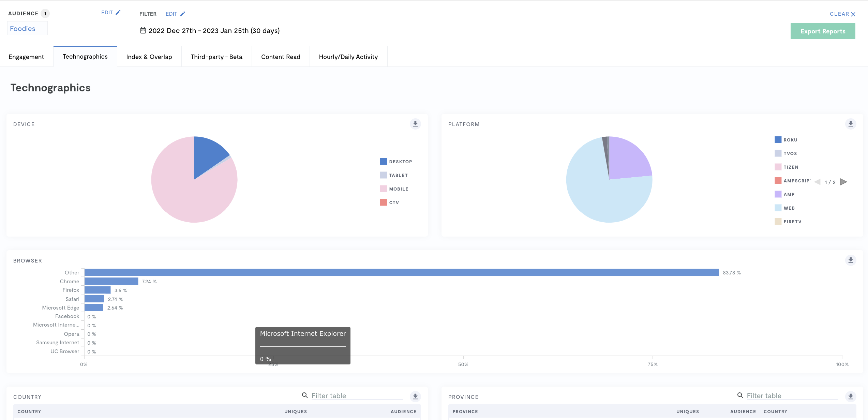Viewport: 868px width, 420px height.
Task: Click the Facebook browser label
Action: pos(67,316)
